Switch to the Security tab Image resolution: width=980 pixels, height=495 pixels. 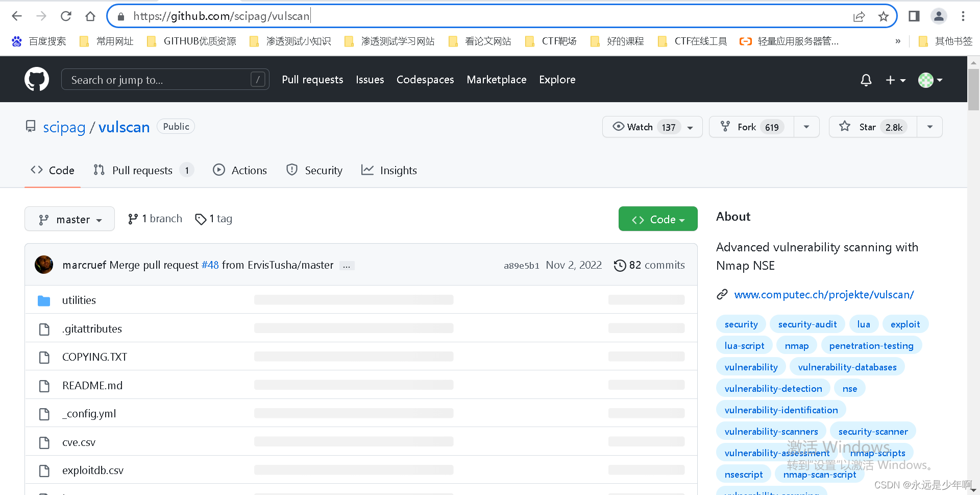[x=314, y=171]
